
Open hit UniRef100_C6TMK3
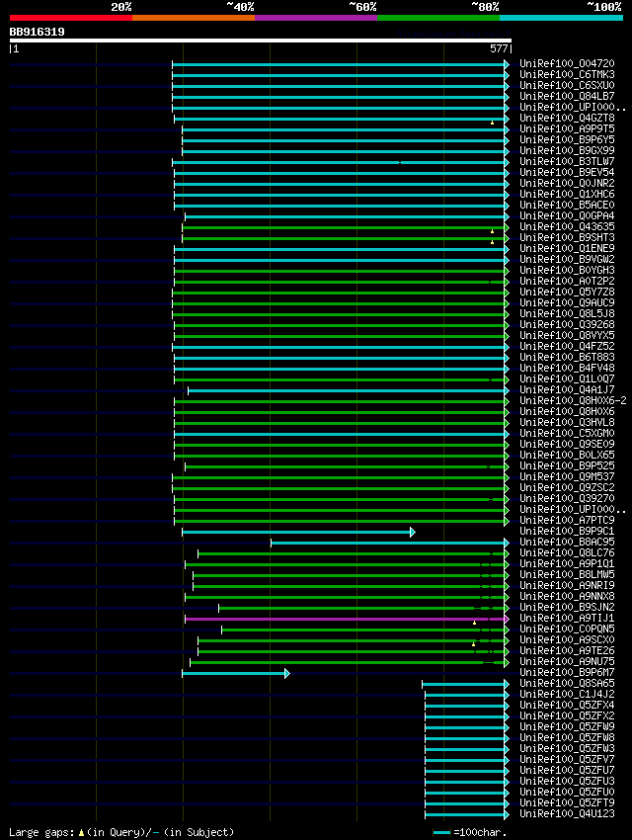point(567,74)
